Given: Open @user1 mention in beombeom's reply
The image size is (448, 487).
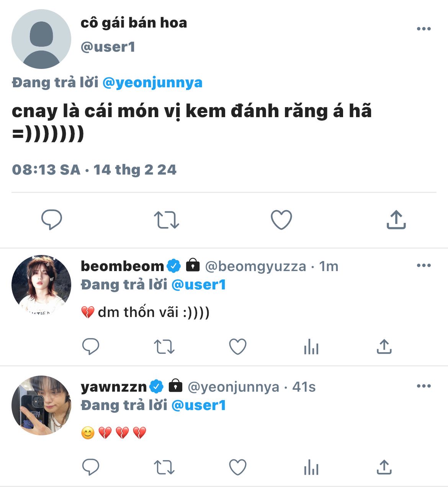Looking at the screenshot, I should 198,285.
